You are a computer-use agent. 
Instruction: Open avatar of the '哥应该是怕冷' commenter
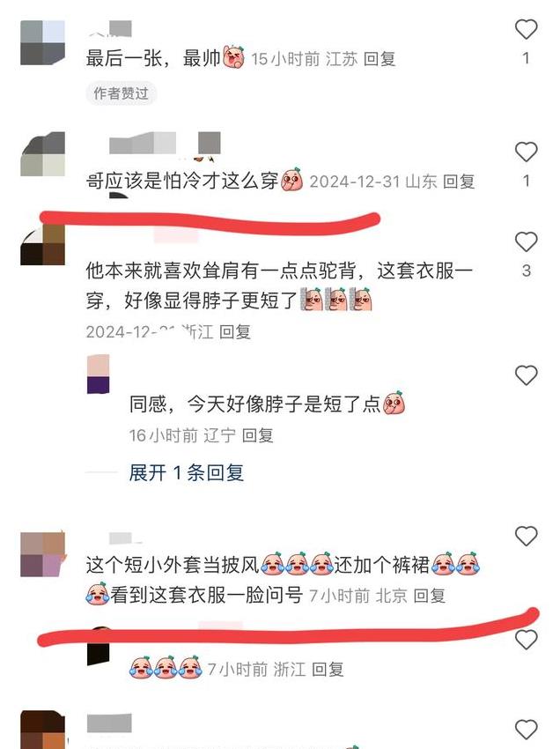(x=42, y=154)
